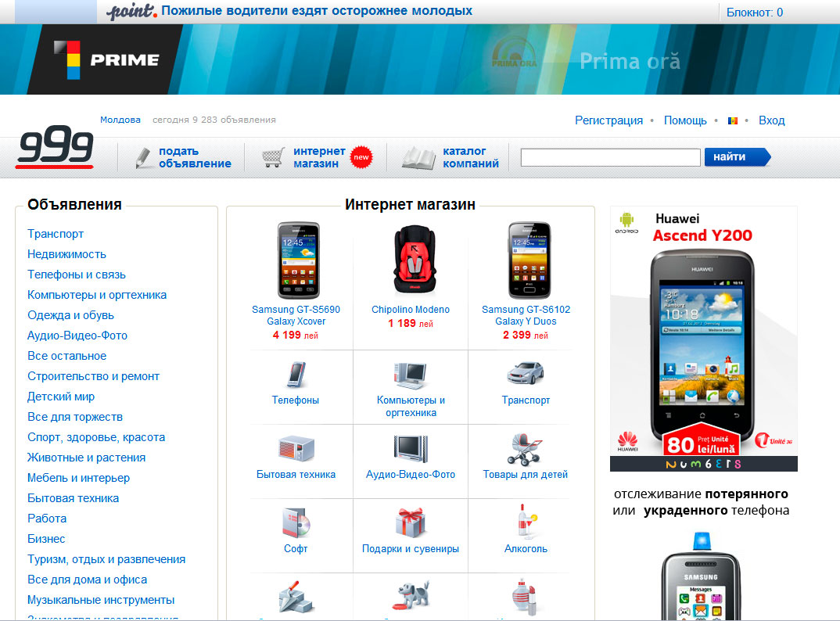Click the Вход login link
Viewport: 840px width, 621px height.
coord(771,120)
